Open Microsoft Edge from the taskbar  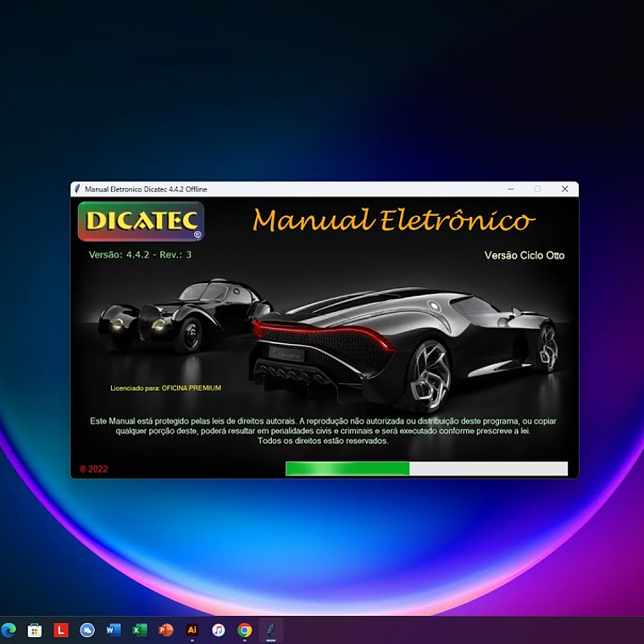point(8,630)
